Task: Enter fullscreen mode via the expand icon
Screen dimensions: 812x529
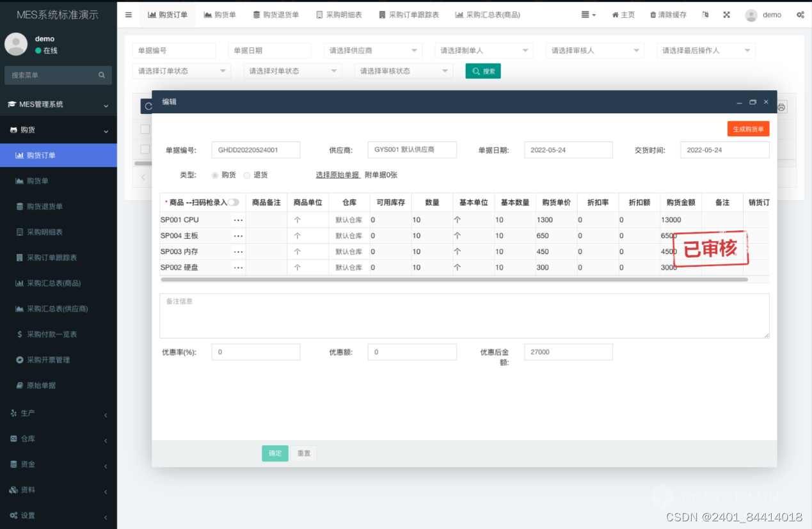Action: (726, 14)
